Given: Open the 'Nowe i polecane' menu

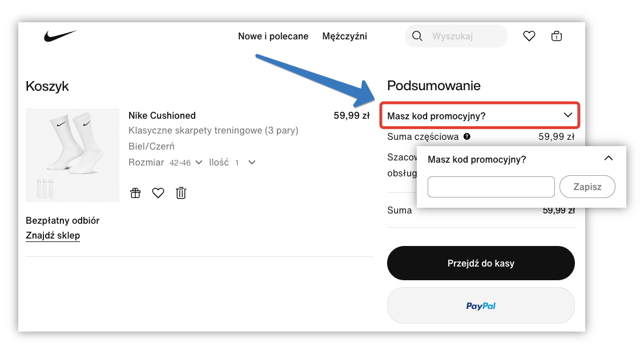Looking at the screenshot, I should [273, 36].
